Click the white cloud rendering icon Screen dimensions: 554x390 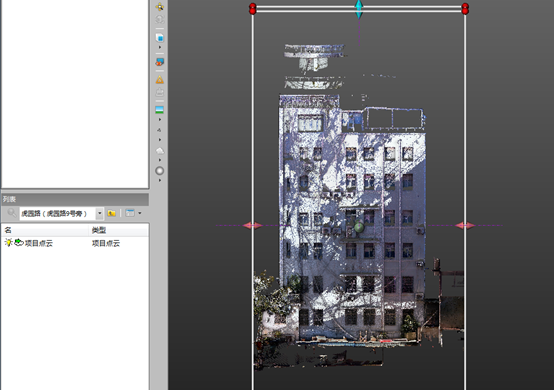[x=160, y=151]
